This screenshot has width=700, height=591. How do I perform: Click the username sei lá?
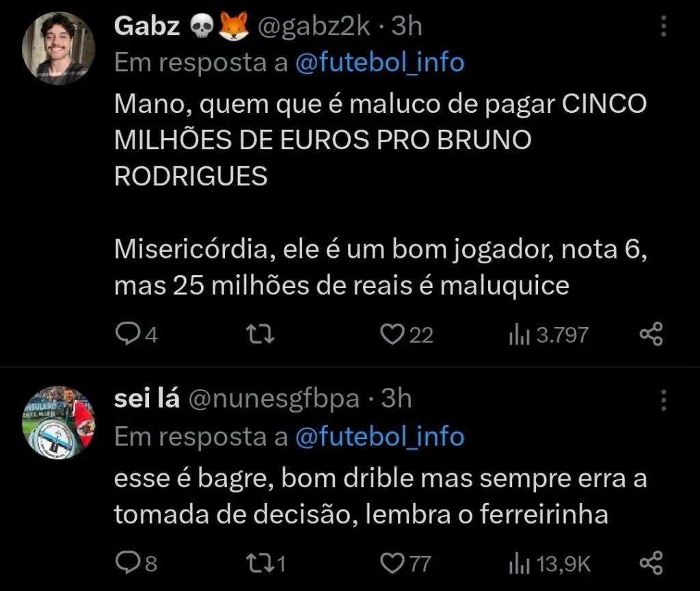point(146,399)
